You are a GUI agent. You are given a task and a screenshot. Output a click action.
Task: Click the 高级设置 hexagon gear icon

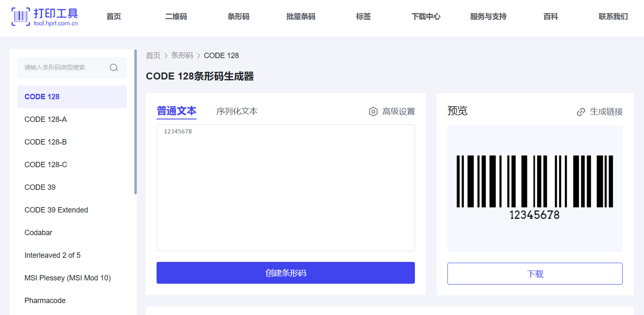(x=373, y=112)
